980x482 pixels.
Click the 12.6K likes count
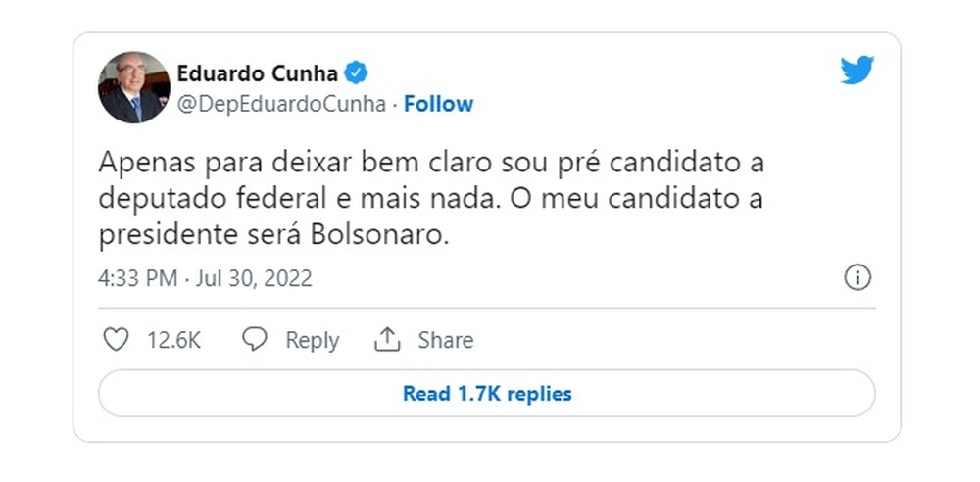click(173, 340)
